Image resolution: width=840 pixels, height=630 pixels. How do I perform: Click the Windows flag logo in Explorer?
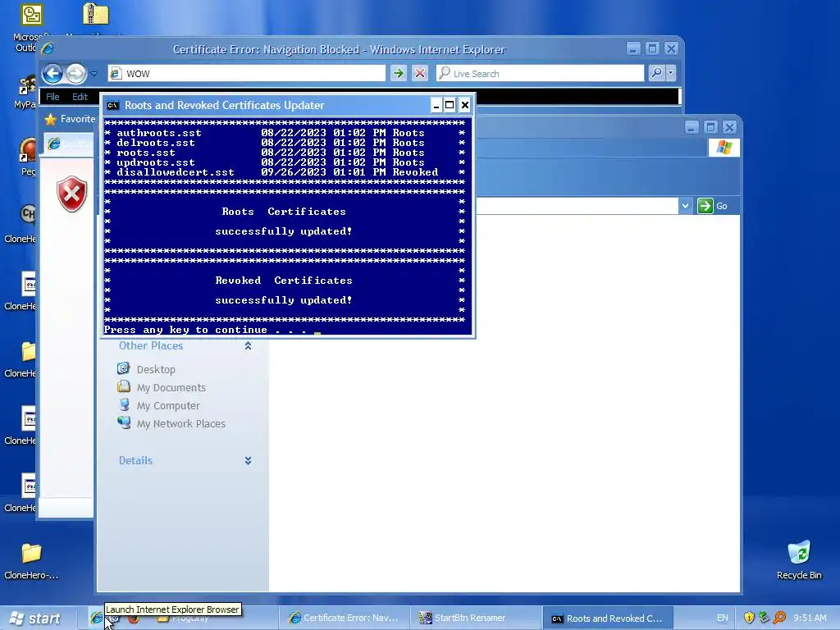click(724, 148)
